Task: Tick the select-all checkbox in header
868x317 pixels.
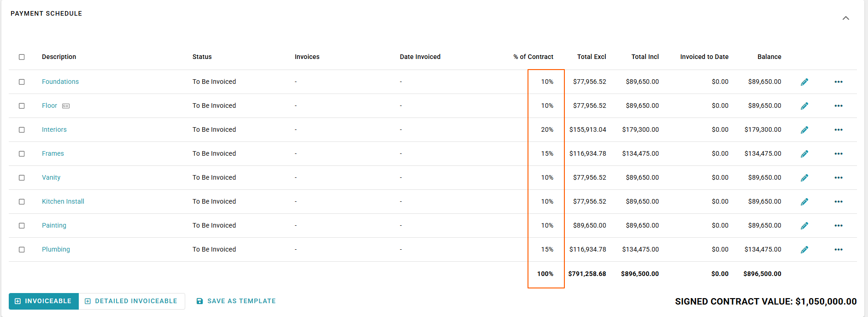Action: (22, 57)
